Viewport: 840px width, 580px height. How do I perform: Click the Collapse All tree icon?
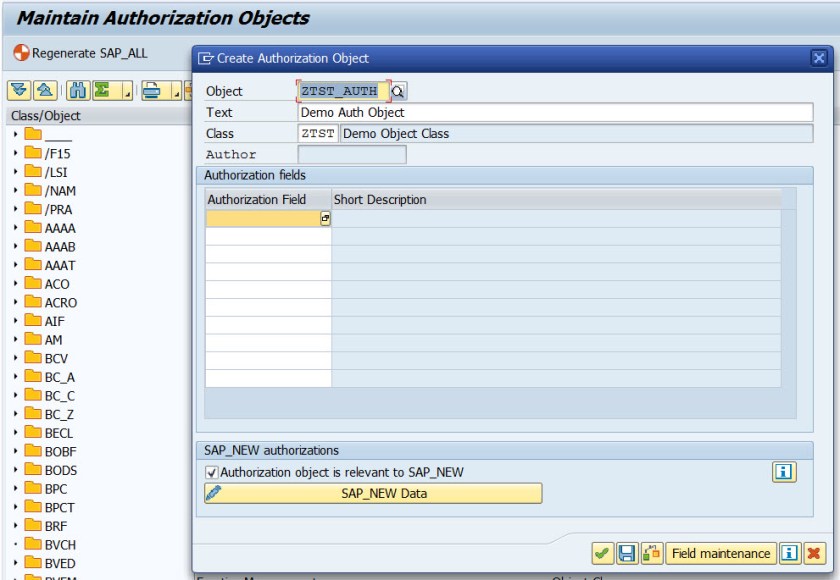(x=45, y=91)
